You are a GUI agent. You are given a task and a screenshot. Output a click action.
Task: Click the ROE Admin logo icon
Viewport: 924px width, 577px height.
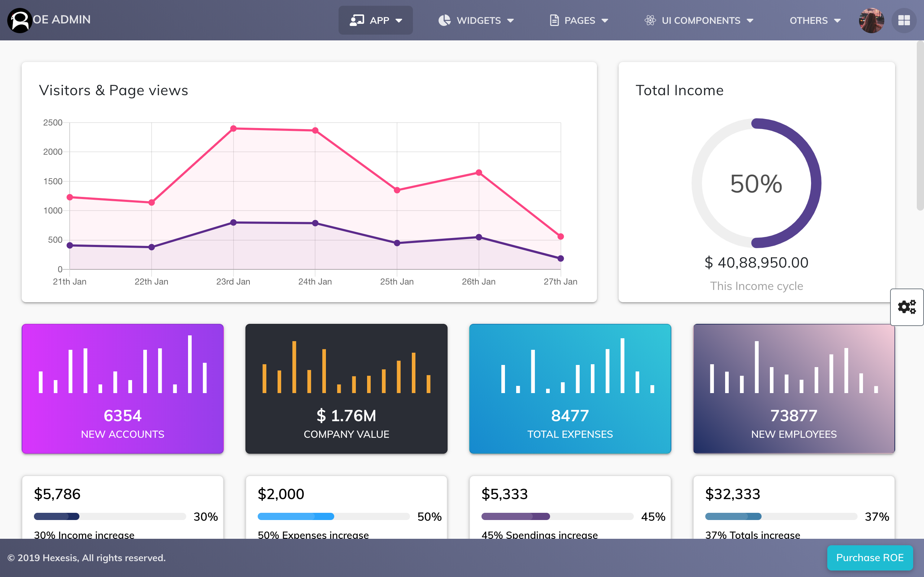coord(19,20)
